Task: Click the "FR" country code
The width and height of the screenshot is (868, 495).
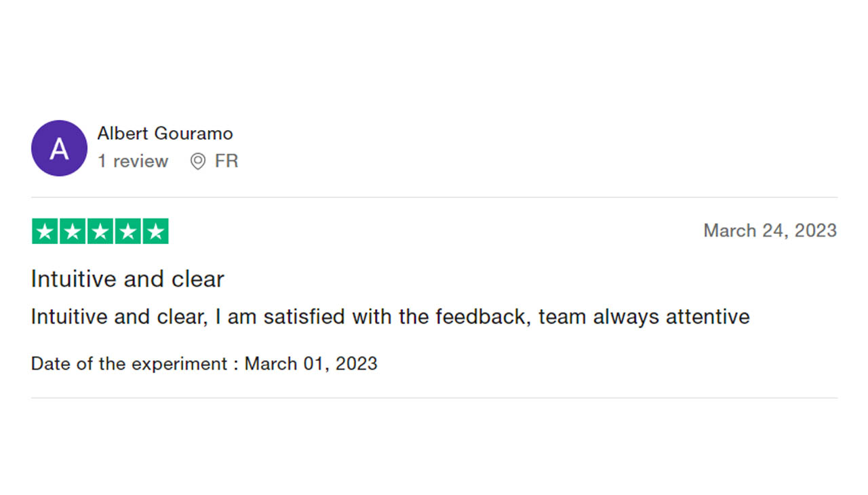Action: click(226, 161)
